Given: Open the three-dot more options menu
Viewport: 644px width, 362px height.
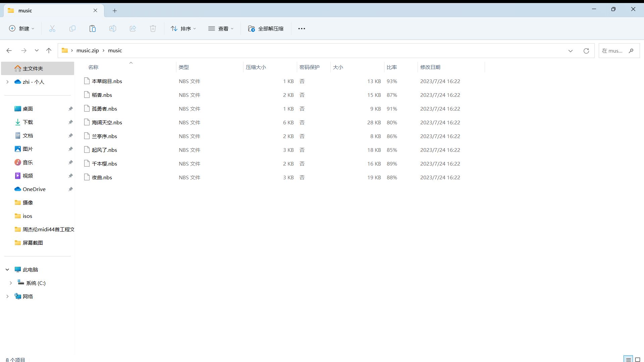Looking at the screenshot, I should [x=302, y=28].
